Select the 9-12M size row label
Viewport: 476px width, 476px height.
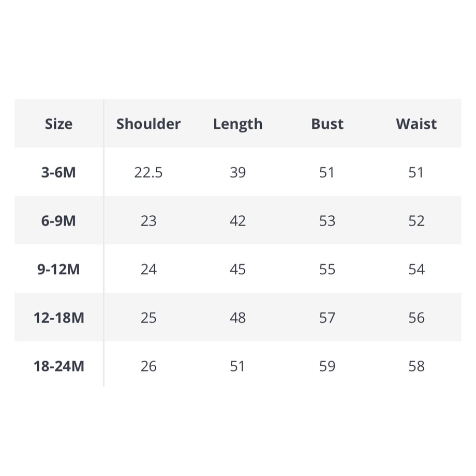coord(58,269)
